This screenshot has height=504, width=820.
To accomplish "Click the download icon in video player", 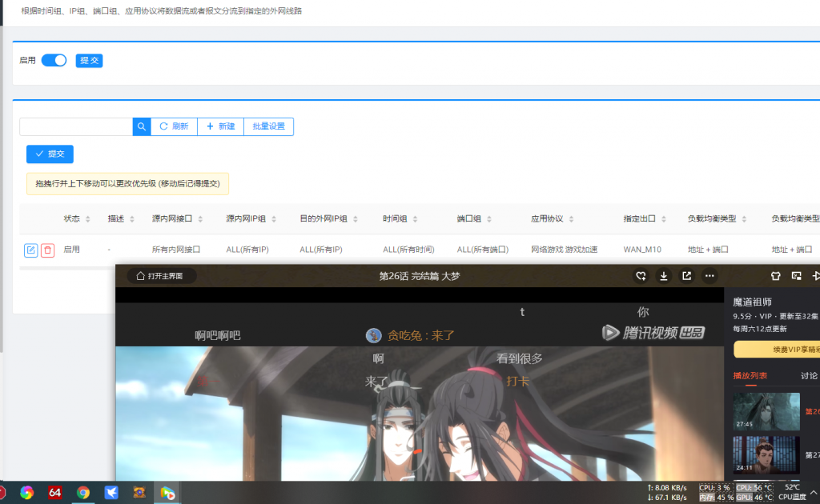I will (x=664, y=276).
